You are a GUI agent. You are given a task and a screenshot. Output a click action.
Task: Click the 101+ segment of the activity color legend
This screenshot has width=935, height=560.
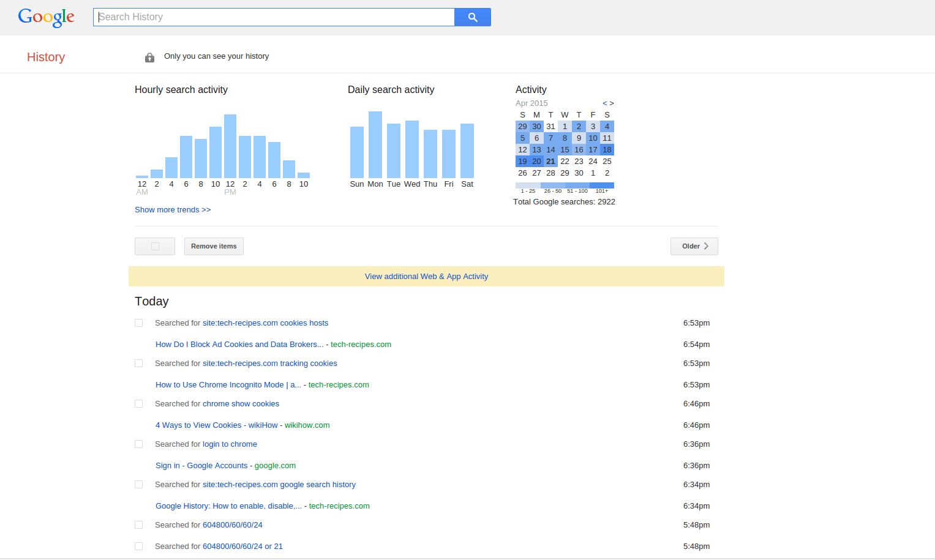coord(601,185)
